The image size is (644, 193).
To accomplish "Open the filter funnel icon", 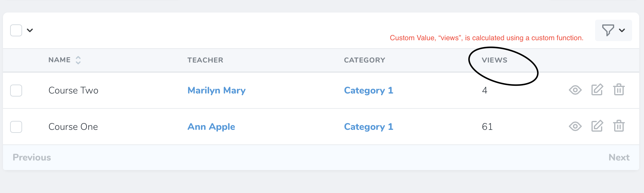I will 607,30.
